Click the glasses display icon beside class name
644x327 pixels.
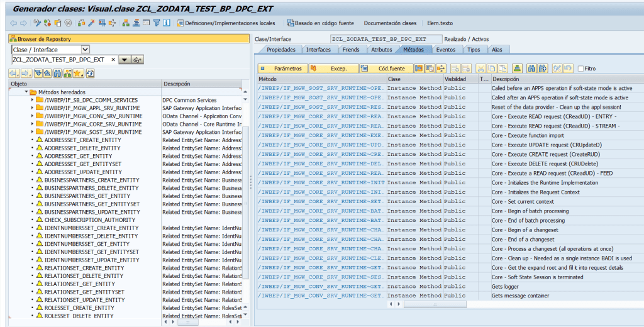138,60
